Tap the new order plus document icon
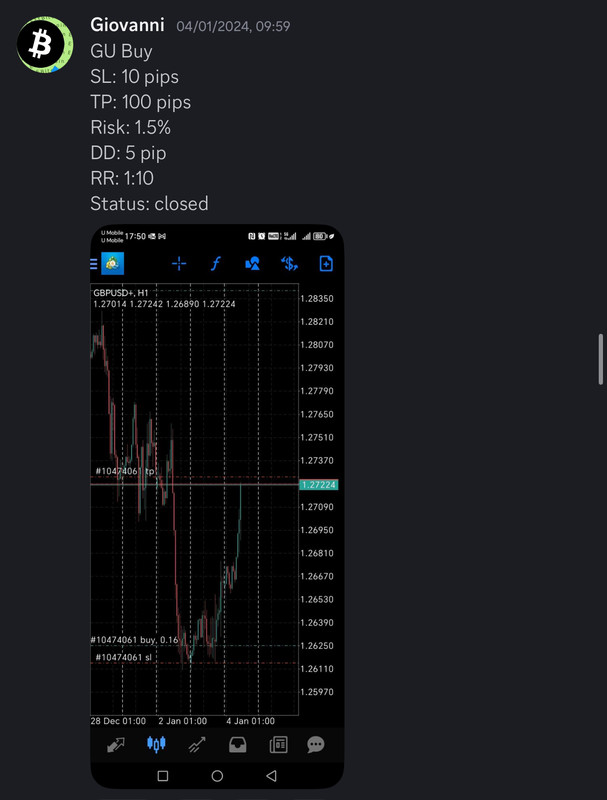607x800 pixels. [326, 264]
